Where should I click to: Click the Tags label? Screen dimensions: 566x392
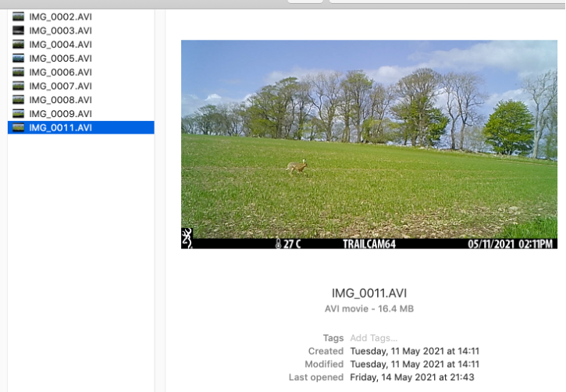tap(333, 338)
